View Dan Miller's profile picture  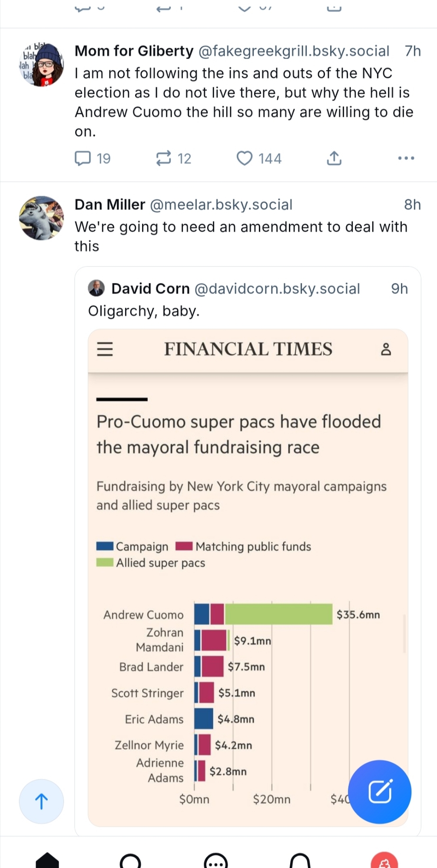[42, 218]
